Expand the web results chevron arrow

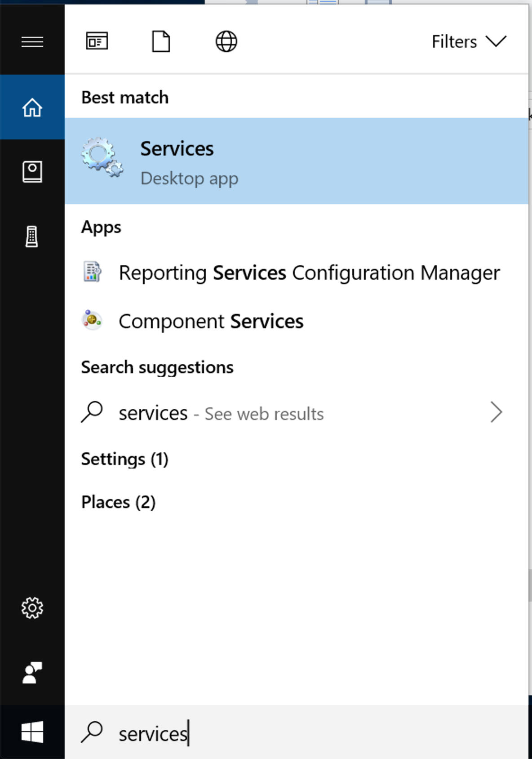click(496, 412)
